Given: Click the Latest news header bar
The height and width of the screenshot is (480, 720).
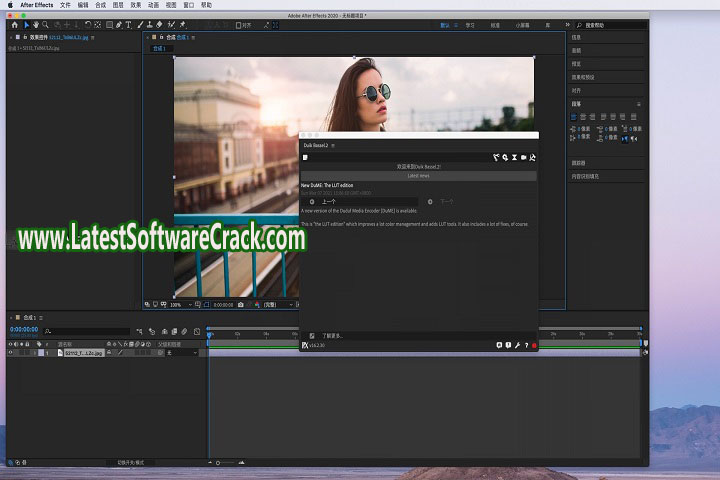Looking at the screenshot, I should [x=418, y=176].
